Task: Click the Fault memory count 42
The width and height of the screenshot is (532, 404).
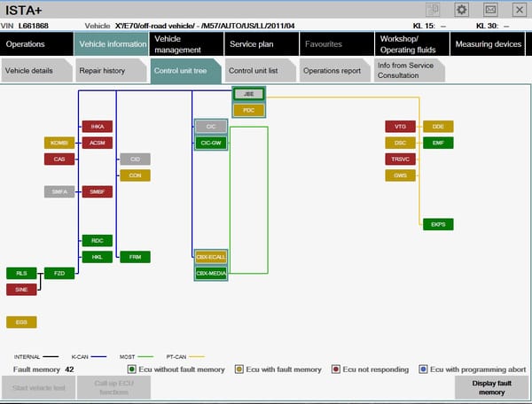Action: click(x=69, y=369)
